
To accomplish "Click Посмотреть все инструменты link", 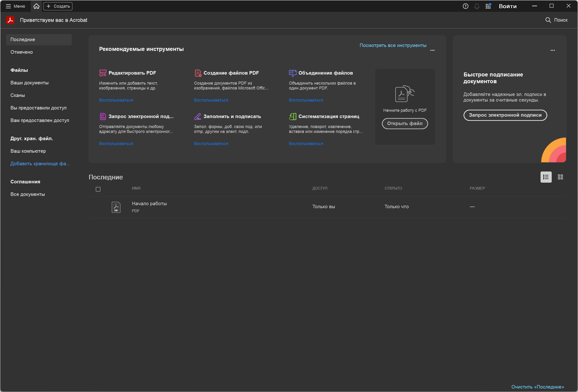I will [393, 46].
